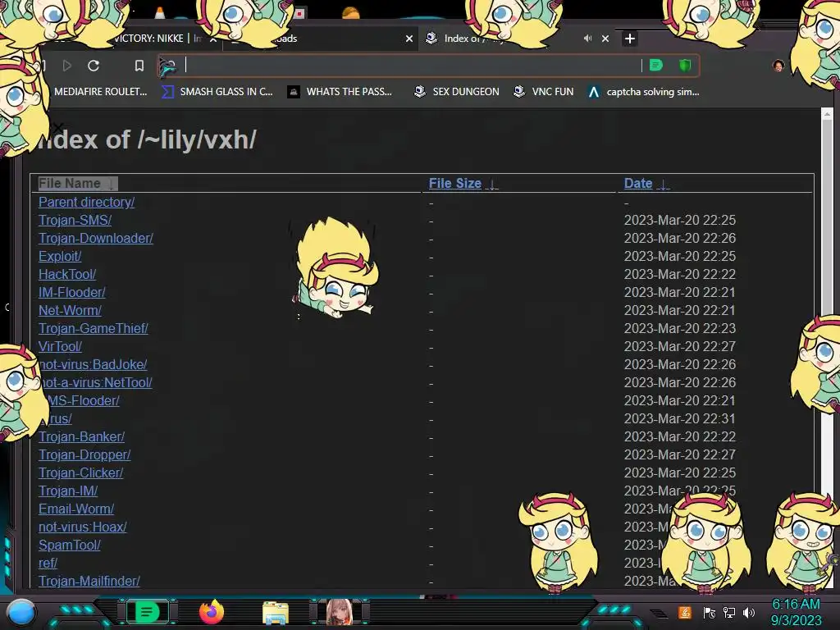
Task: Open the VNC FUN bookmark
Action: click(x=543, y=92)
